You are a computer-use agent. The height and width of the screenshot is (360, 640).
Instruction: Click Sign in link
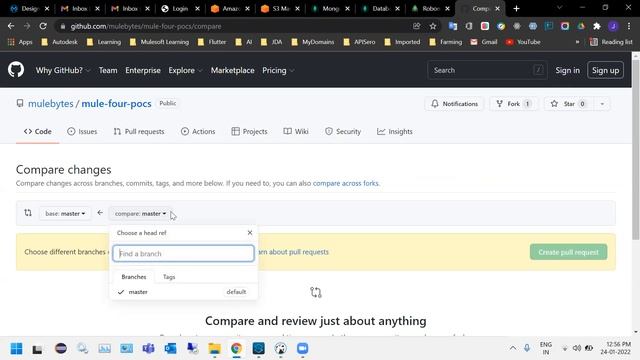[567, 70]
